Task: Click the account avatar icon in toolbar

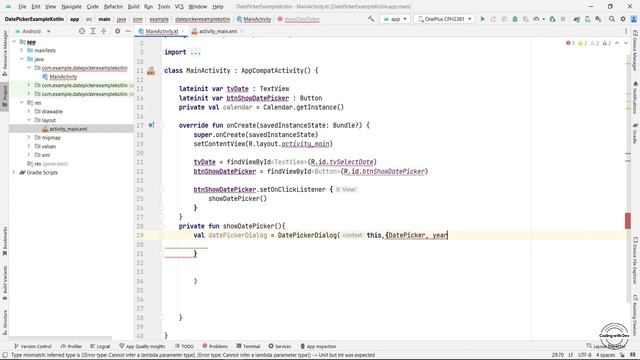Action: [x=634, y=19]
